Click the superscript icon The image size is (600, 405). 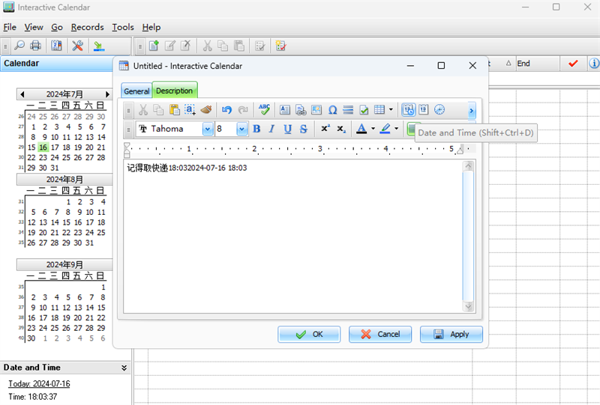(325, 129)
